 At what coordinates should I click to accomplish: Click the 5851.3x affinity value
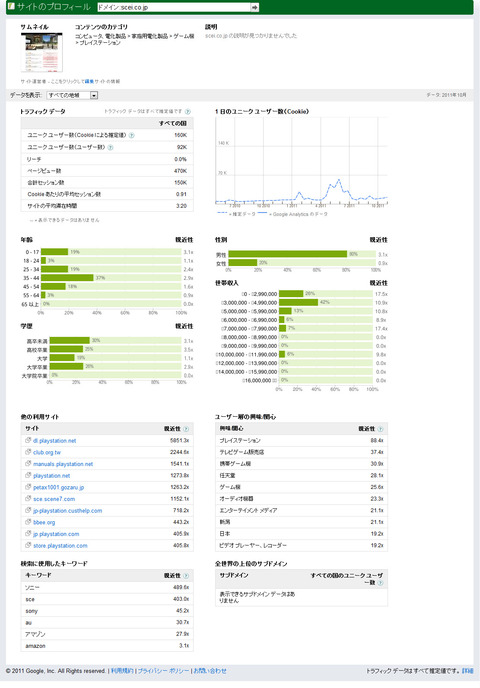pos(180,441)
